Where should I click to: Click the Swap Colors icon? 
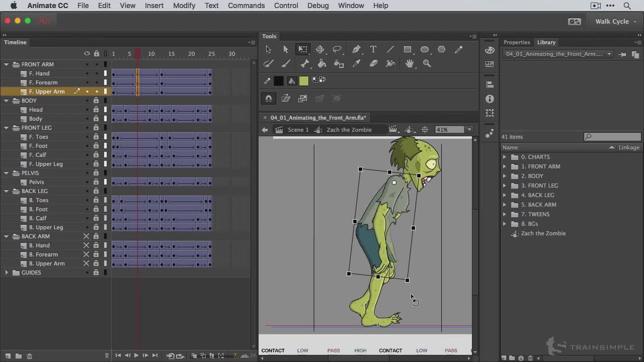click(x=323, y=79)
